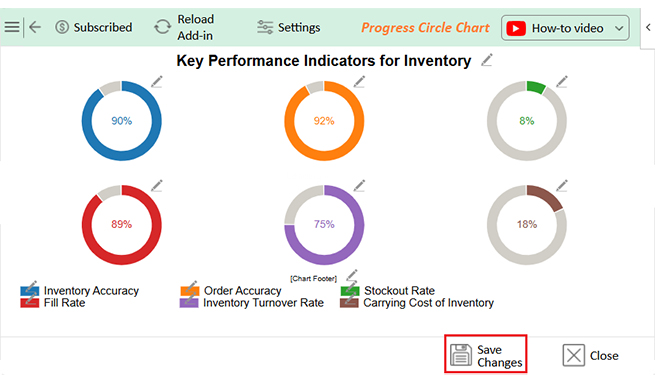This screenshot has width=655, height=383.
Task: Edit the 92% orange circle chart
Action: pos(359,82)
